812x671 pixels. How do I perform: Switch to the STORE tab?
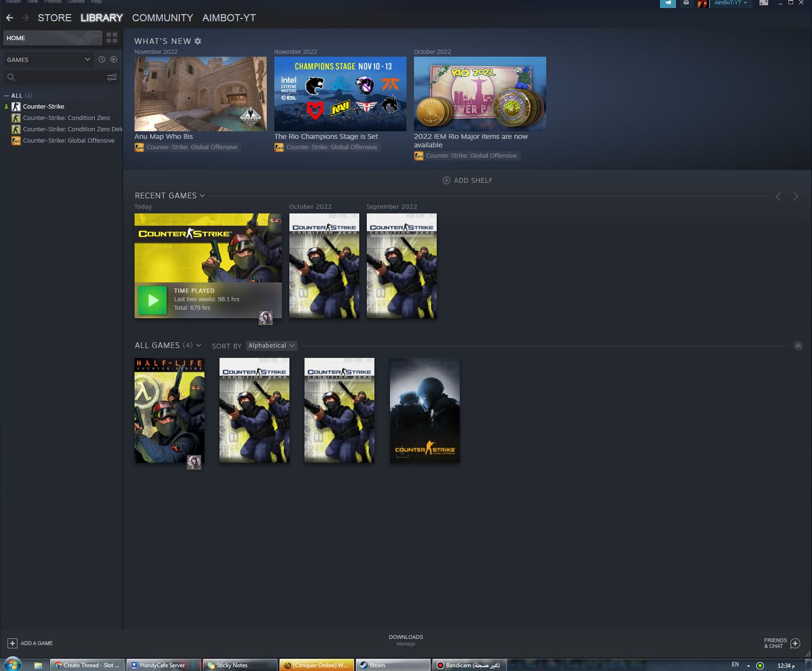coord(54,18)
